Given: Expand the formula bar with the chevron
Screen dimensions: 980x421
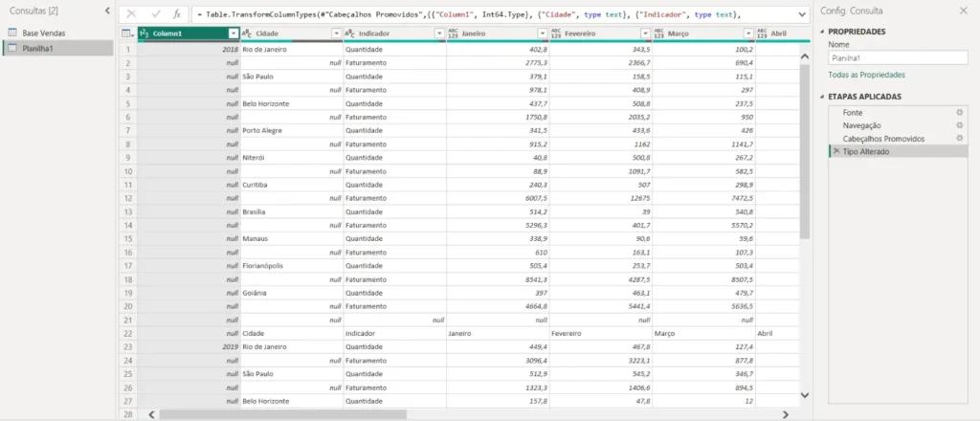Looking at the screenshot, I should click(x=802, y=13).
